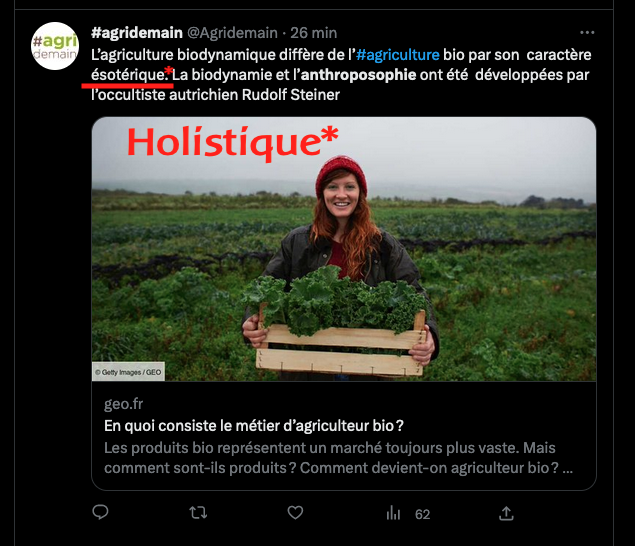Click the geo.fr domain label

click(x=124, y=404)
